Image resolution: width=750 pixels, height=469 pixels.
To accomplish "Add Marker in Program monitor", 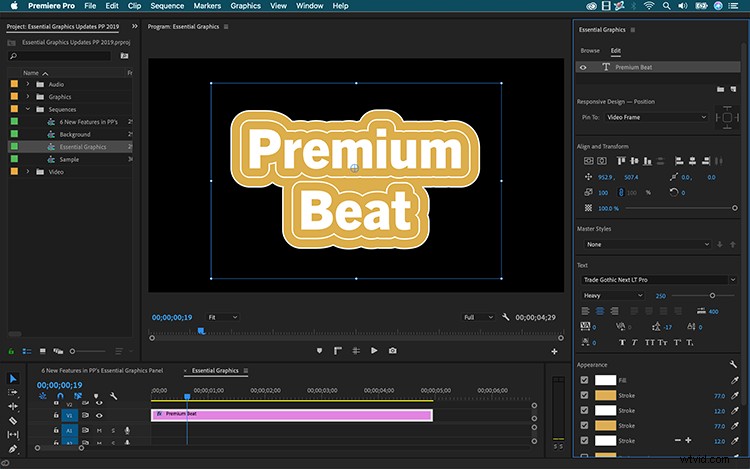I will point(320,351).
